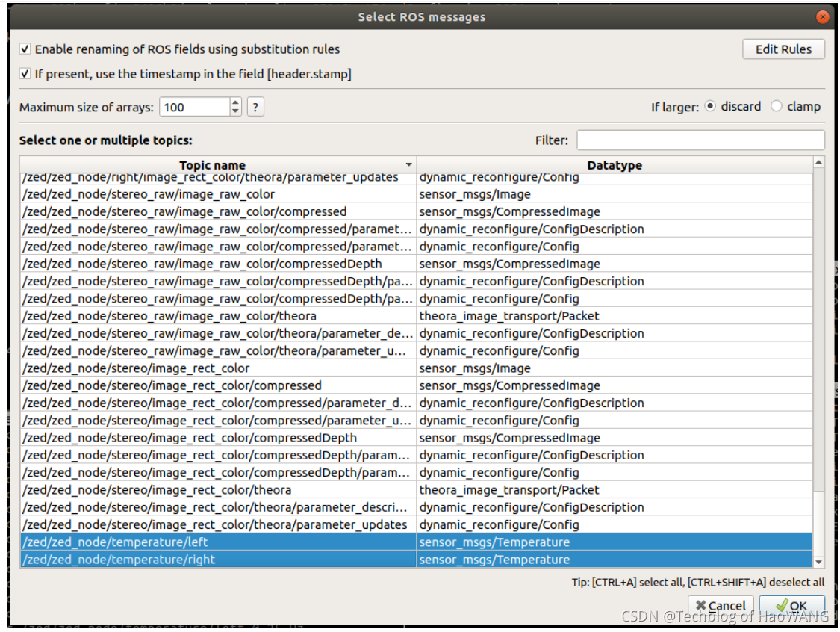840x632 pixels.
Task: Select /zed/zed_node/stereo_raw/image_raw_color topic
Action: [218, 194]
